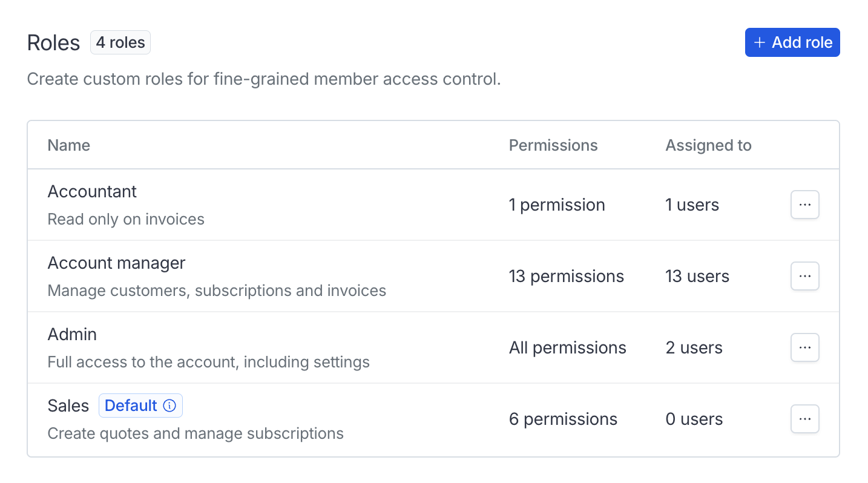Click the Permissions column header
The image size is (868, 483).
click(x=553, y=145)
